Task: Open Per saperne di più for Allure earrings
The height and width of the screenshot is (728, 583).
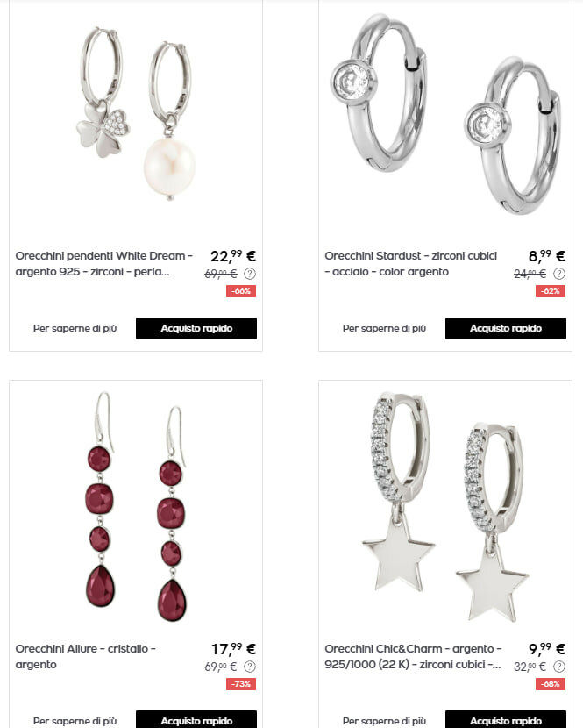Action: (x=75, y=721)
